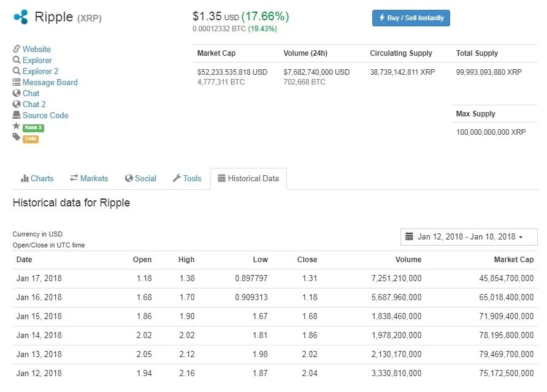The image size is (547, 392).
Task: Open the Explorer 2 link
Action: click(x=40, y=71)
